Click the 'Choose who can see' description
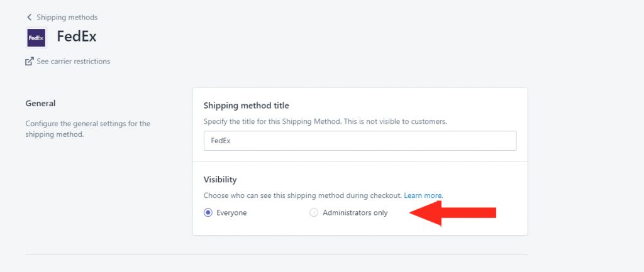Image resolution: width=644 pixels, height=272 pixels. point(303,196)
